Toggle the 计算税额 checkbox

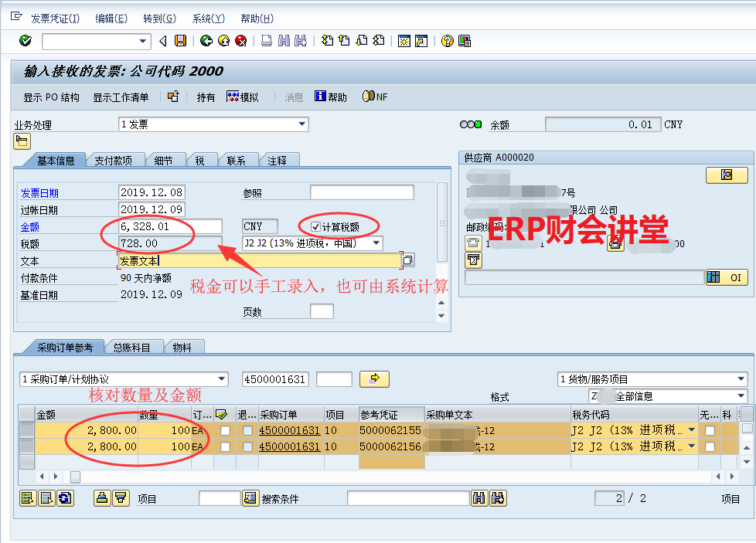coord(315,226)
